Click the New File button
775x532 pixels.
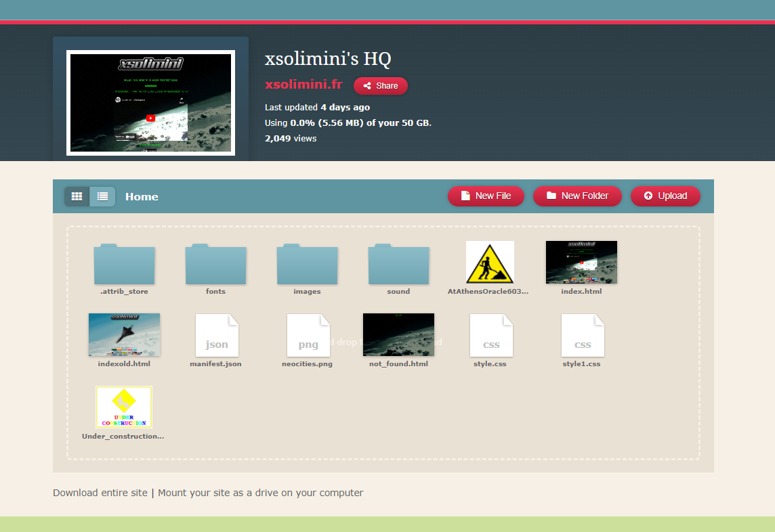tap(486, 196)
